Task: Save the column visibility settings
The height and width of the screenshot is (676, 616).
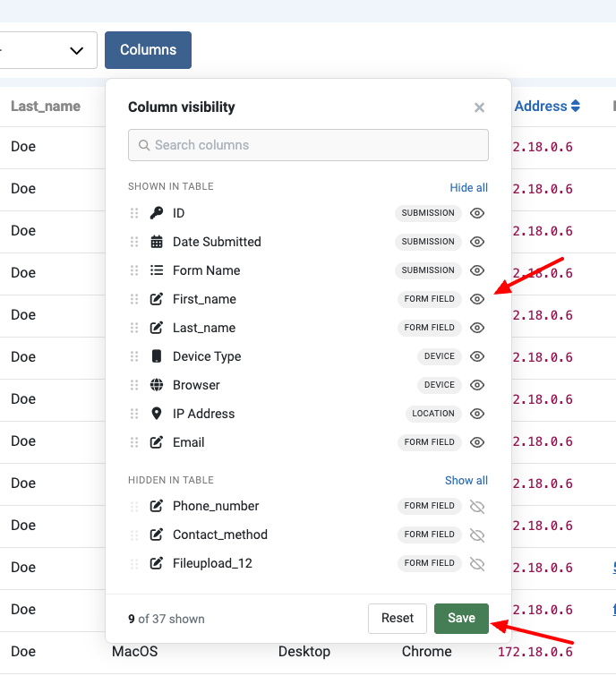Action: tap(461, 618)
